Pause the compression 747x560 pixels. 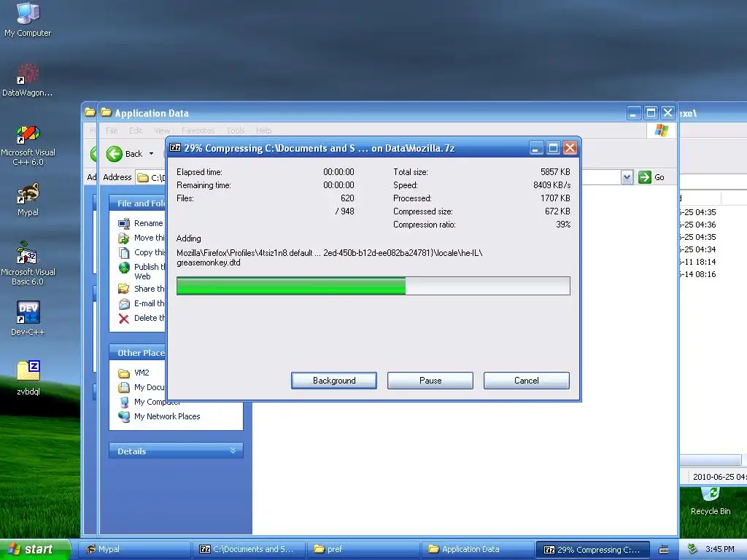click(x=430, y=381)
